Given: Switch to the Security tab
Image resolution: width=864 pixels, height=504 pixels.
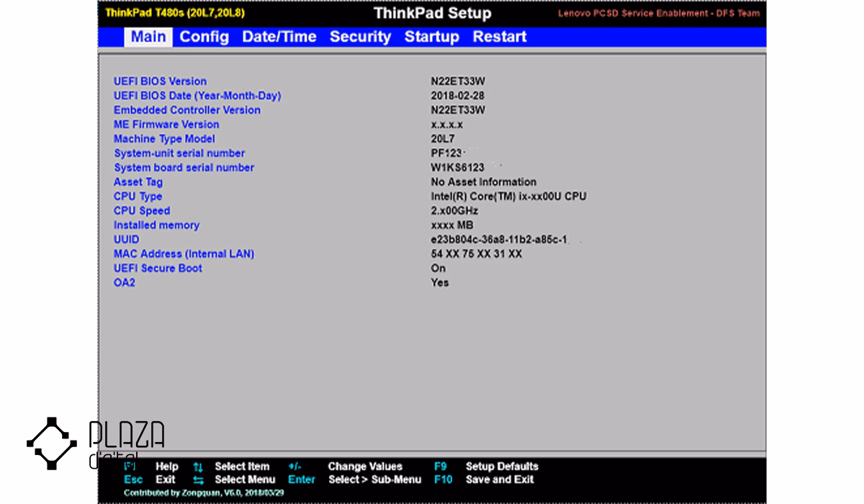Looking at the screenshot, I should coord(360,37).
